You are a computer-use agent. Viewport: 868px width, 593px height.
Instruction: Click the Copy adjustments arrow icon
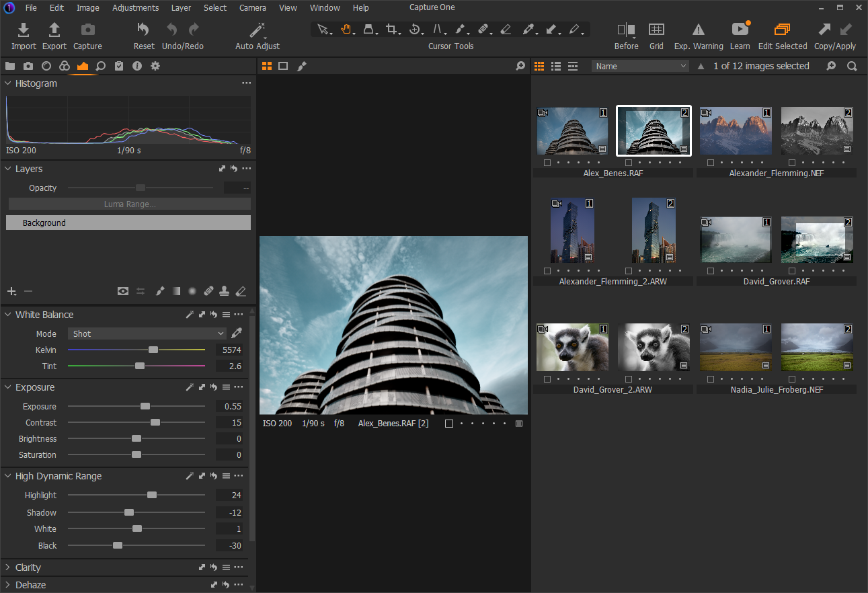824,30
